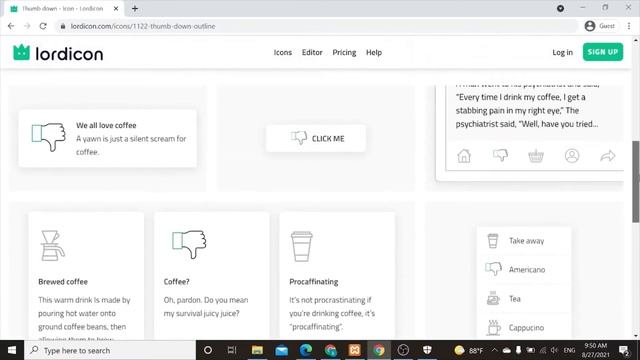This screenshot has width=640, height=360.
Task: Open File Explorer from the taskbar
Action: pyautogui.click(x=257, y=350)
